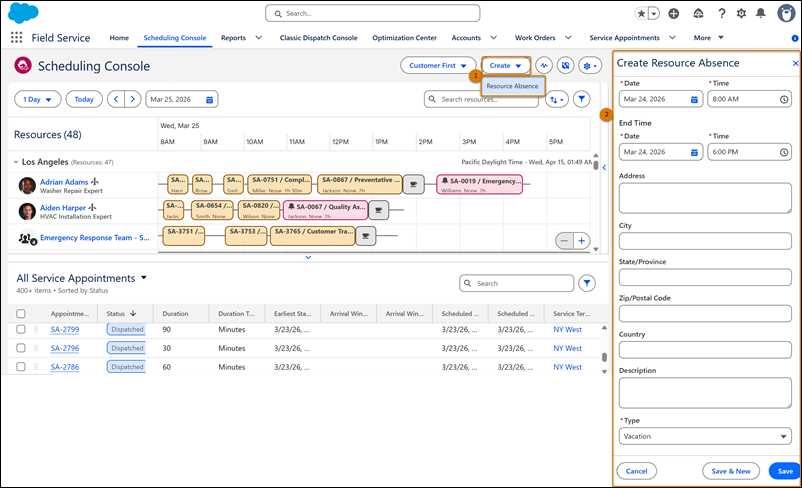Viewport: 802px width, 488px height.
Task: Open the favorites list dropdown arrow
Action: [654, 14]
